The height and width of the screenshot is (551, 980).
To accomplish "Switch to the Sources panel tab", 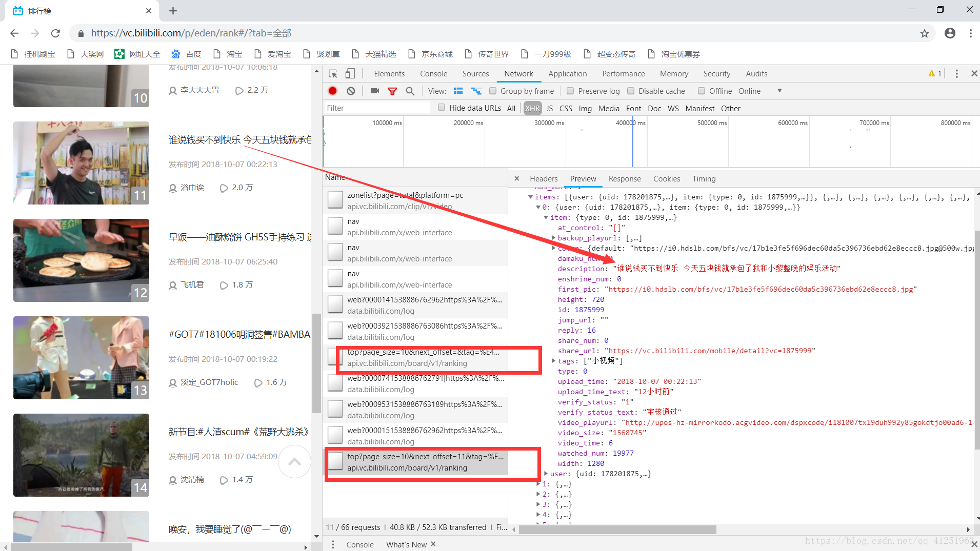I will pyautogui.click(x=475, y=74).
